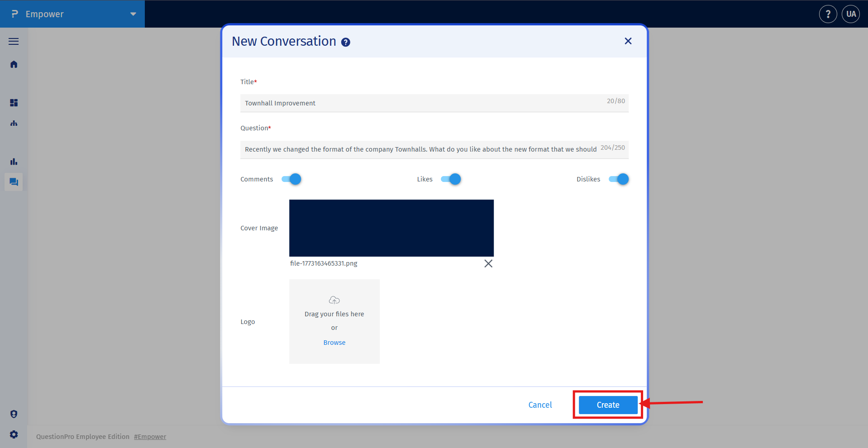Select the Home icon in the sidebar

pos(13,64)
